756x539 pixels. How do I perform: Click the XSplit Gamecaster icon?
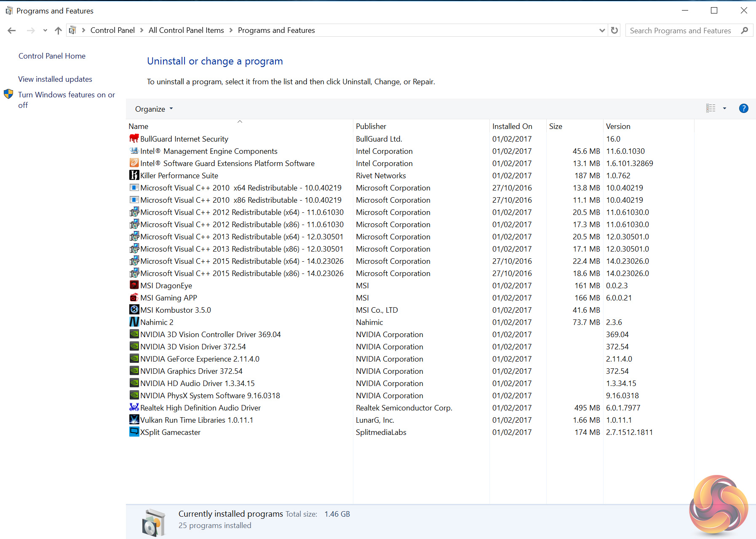click(x=134, y=432)
